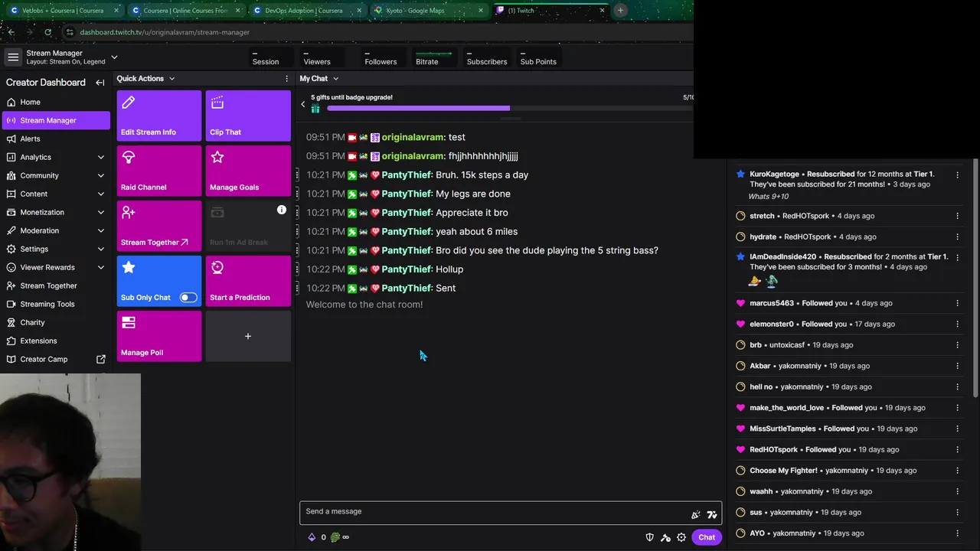Open Charity in the sidebar
980x551 pixels.
(55, 322)
